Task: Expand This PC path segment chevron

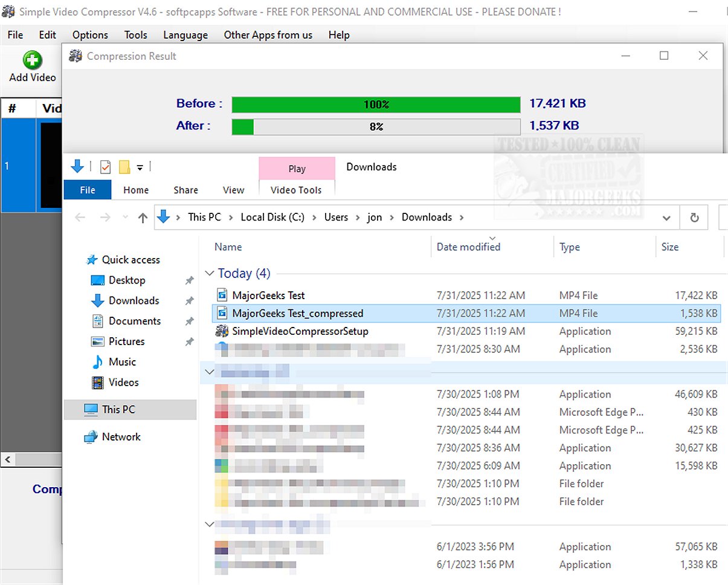Action: pyautogui.click(x=231, y=218)
